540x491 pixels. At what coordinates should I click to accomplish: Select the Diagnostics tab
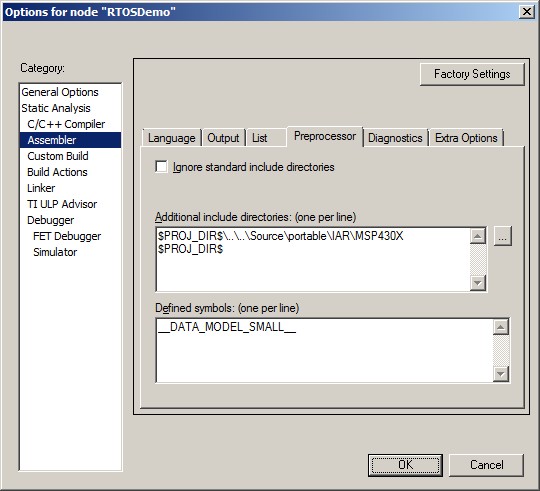click(x=395, y=138)
